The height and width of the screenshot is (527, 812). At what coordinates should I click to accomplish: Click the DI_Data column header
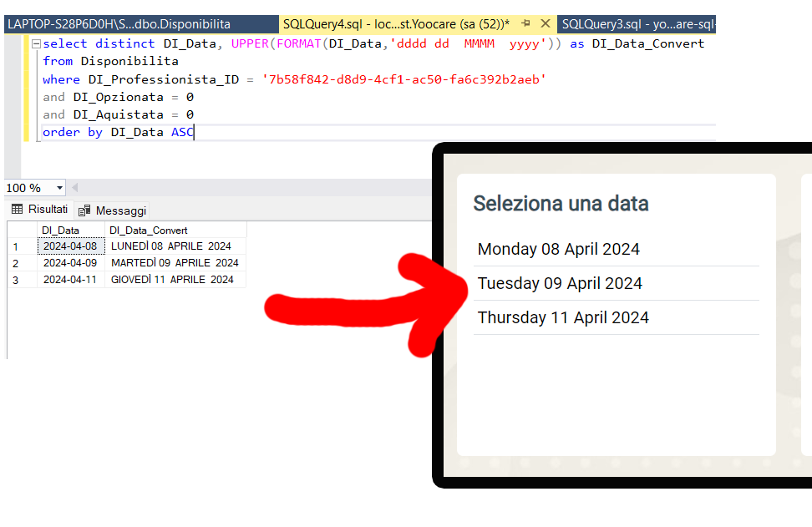point(61,230)
